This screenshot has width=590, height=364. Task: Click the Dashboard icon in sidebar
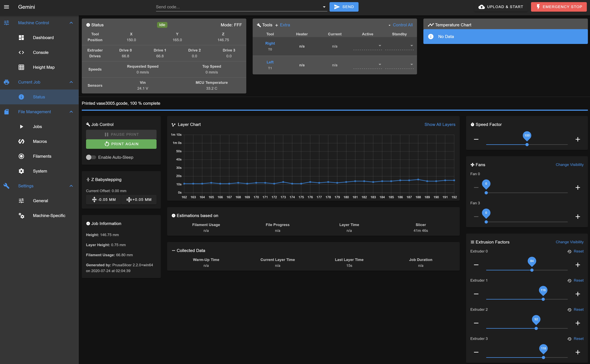pos(21,38)
